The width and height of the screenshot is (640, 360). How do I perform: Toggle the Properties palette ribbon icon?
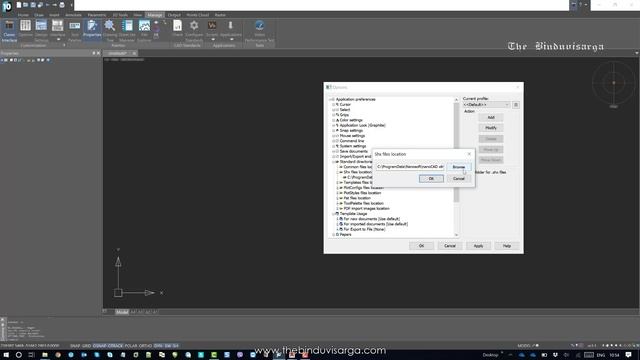(x=92, y=29)
